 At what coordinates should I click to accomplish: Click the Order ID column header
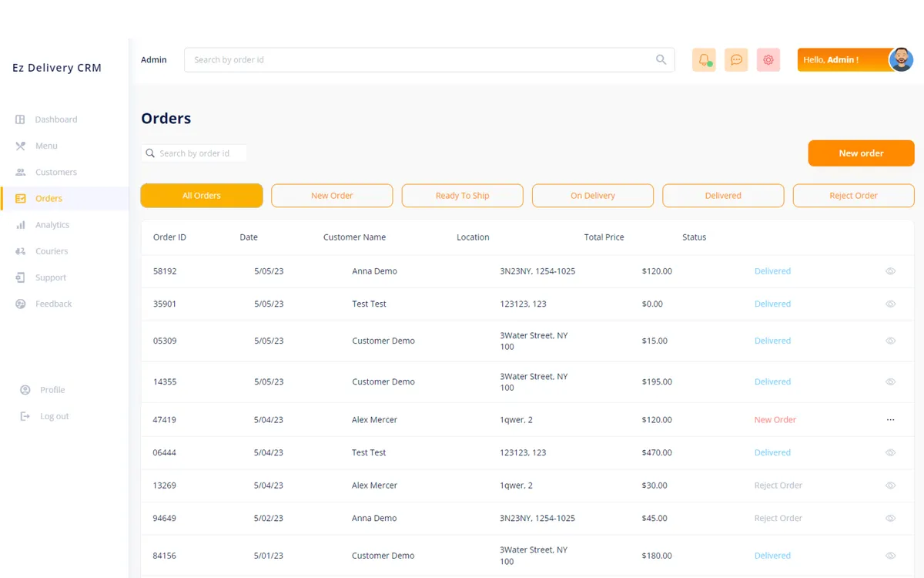coord(169,237)
